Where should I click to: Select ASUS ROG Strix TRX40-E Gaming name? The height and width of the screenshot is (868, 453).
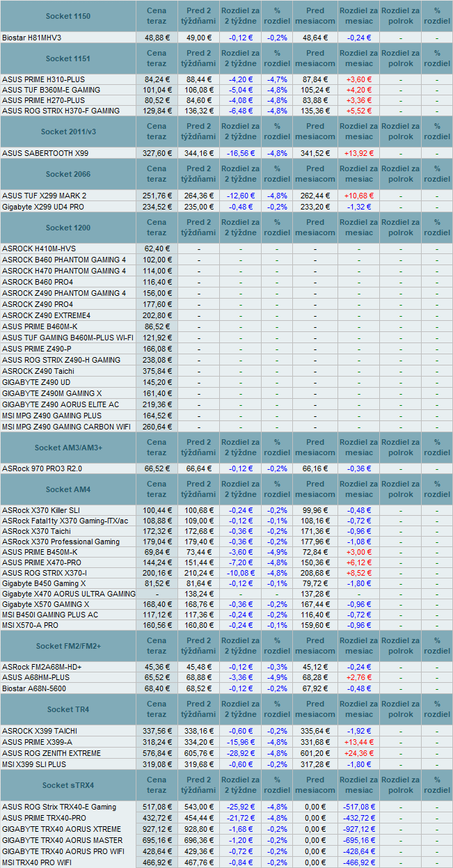click(x=59, y=807)
